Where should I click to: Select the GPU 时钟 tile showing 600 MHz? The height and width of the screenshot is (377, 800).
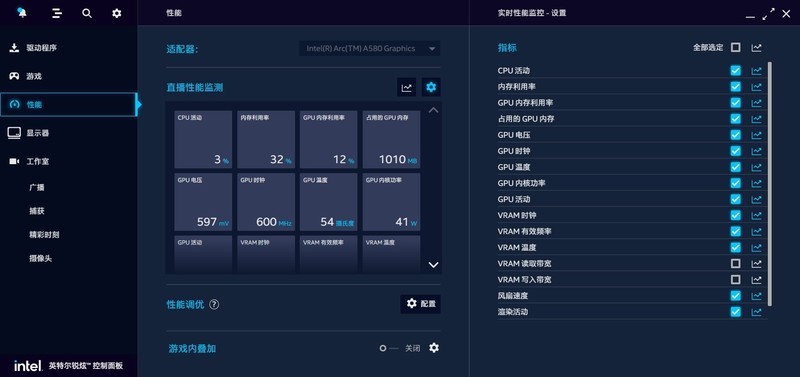[266, 202]
